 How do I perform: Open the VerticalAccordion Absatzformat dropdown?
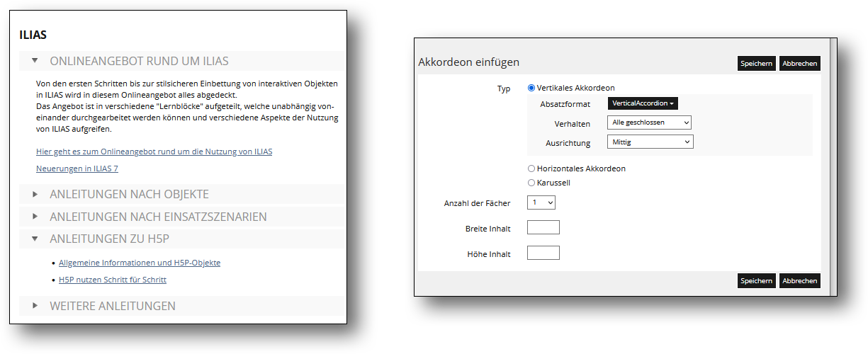tap(643, 103)
